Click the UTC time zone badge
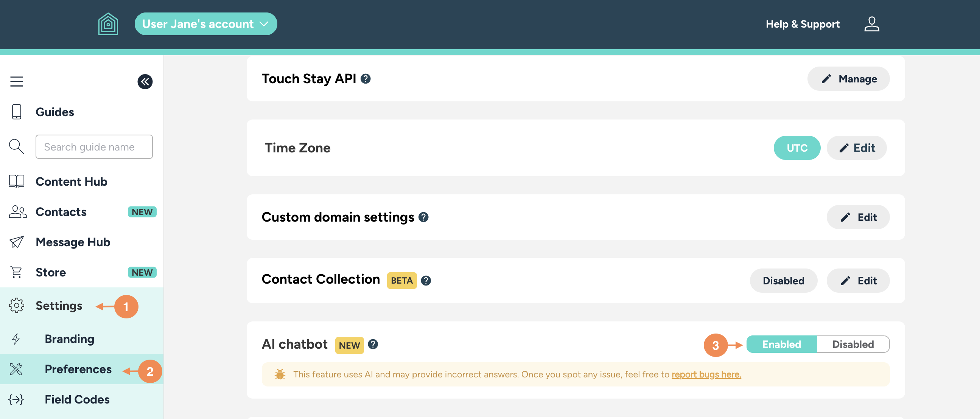Image resolution: width=980 pixels, height=419 pixels. [796, 148]
